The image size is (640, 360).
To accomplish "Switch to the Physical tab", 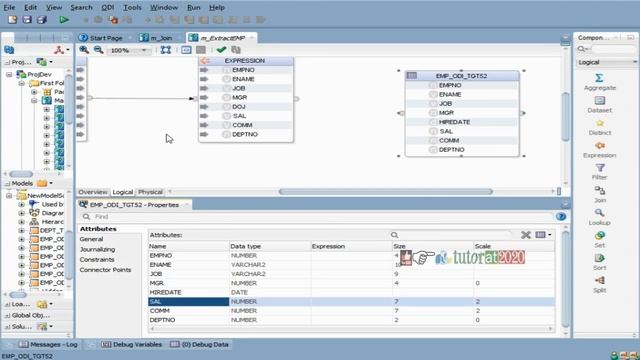I will coord(150,192).
